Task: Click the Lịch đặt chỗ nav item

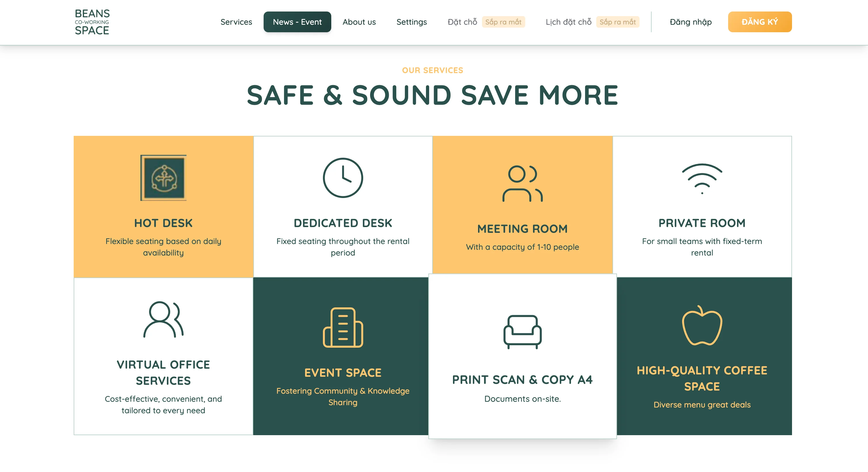Action: point(568,22)
